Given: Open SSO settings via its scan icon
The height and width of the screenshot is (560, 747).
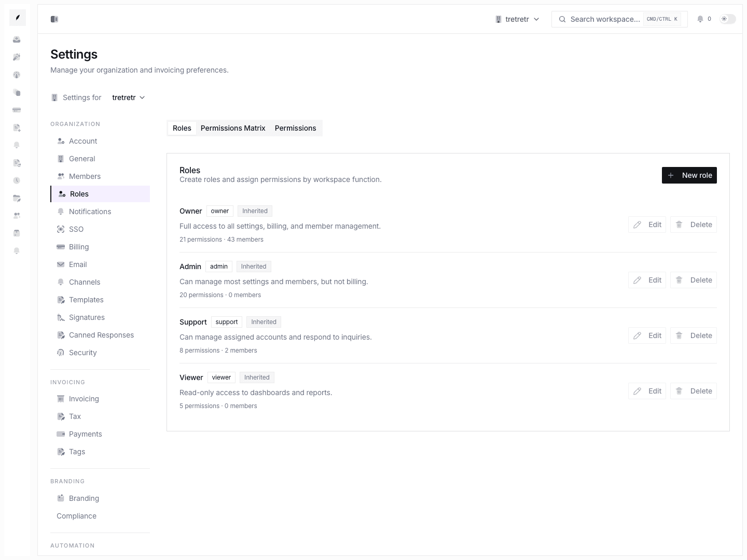Looking at the screenshot, I should pos(61,229).
